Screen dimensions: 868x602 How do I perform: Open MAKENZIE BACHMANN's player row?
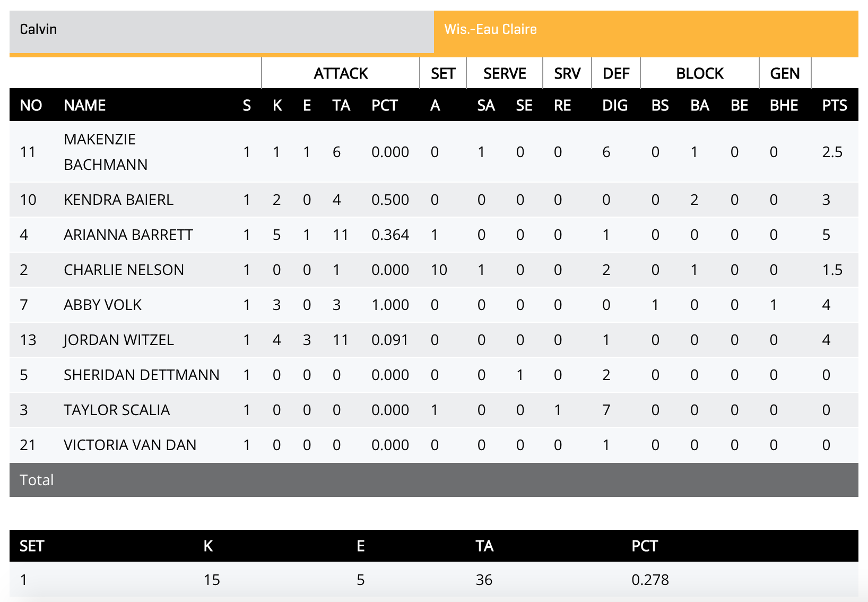click(106, 152)
